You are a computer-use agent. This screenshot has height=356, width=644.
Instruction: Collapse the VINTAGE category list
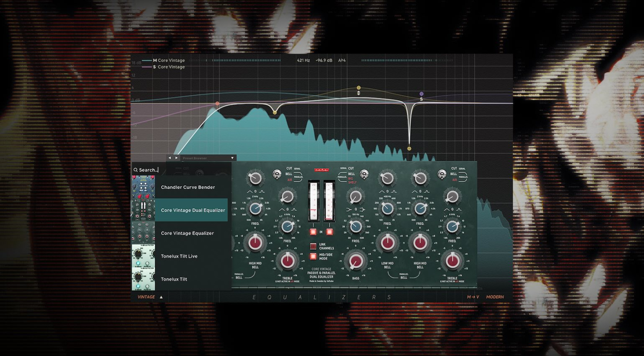161,297
